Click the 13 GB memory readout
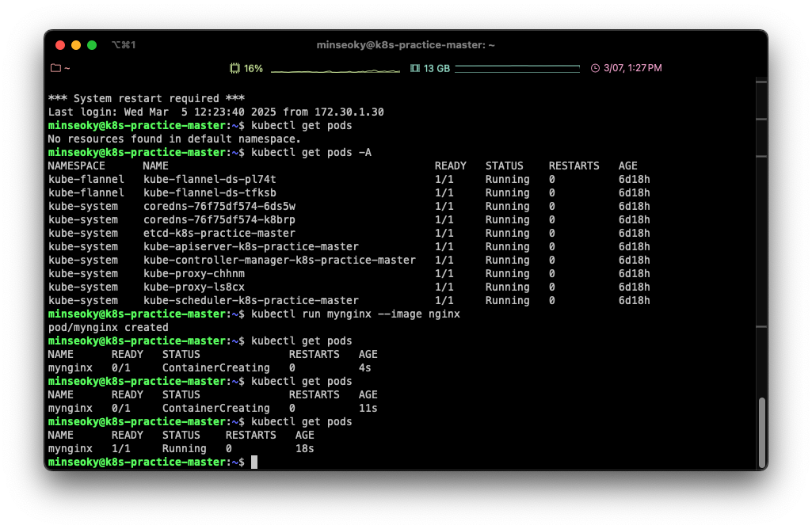This screenshot has height=529, width=812. point(436,68)
